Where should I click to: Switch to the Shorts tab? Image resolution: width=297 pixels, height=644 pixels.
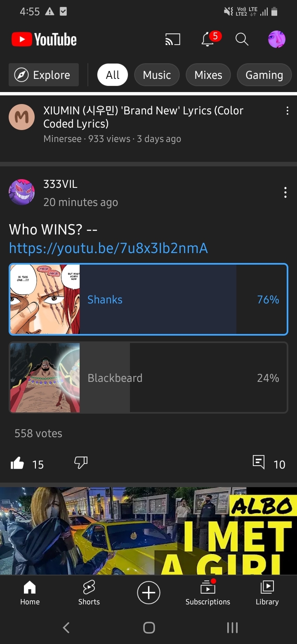coord(89,593)
